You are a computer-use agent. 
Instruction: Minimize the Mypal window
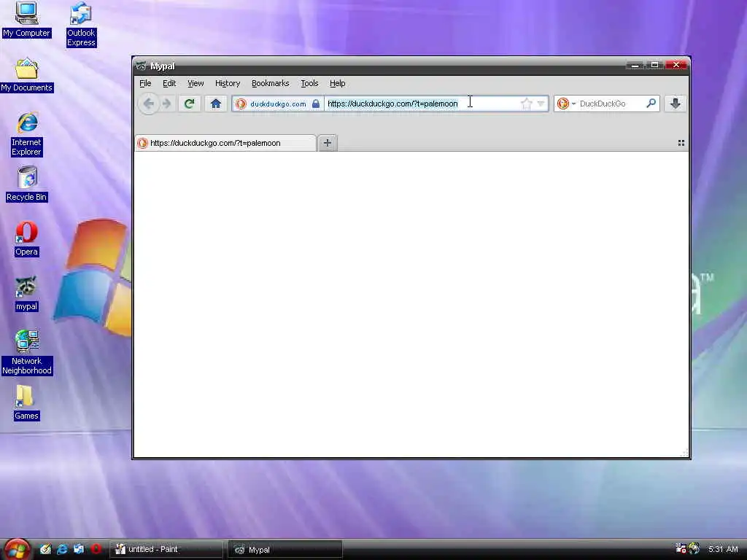coord(635,65)
